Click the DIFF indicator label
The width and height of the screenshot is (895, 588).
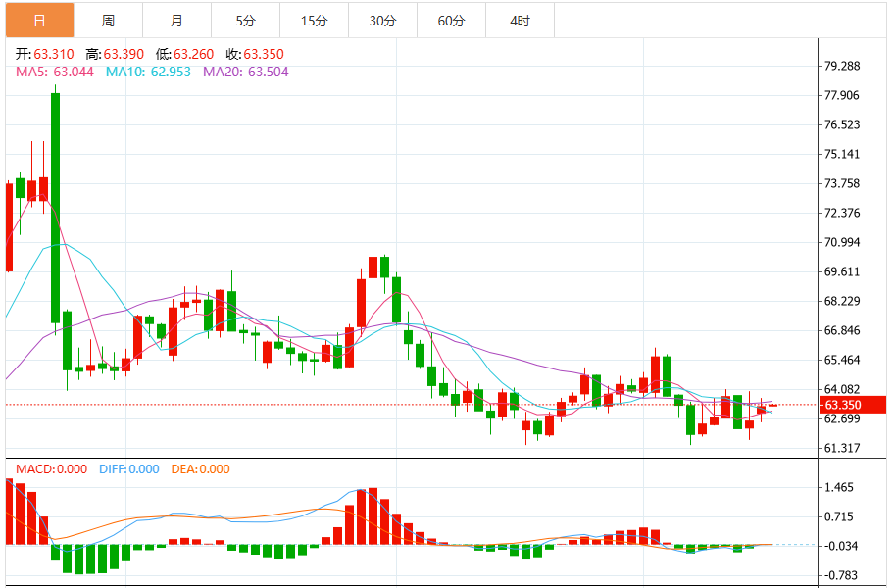coord(128,469)
